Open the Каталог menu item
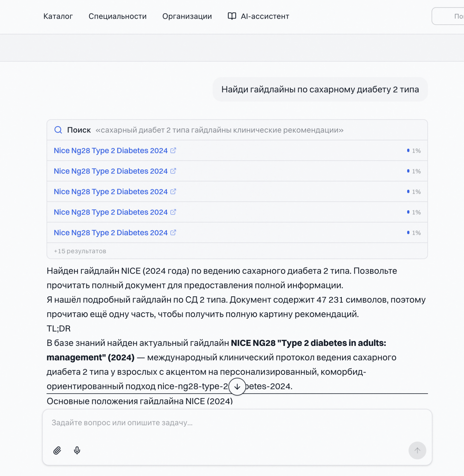Screen dimensions: 464x476 58,16
